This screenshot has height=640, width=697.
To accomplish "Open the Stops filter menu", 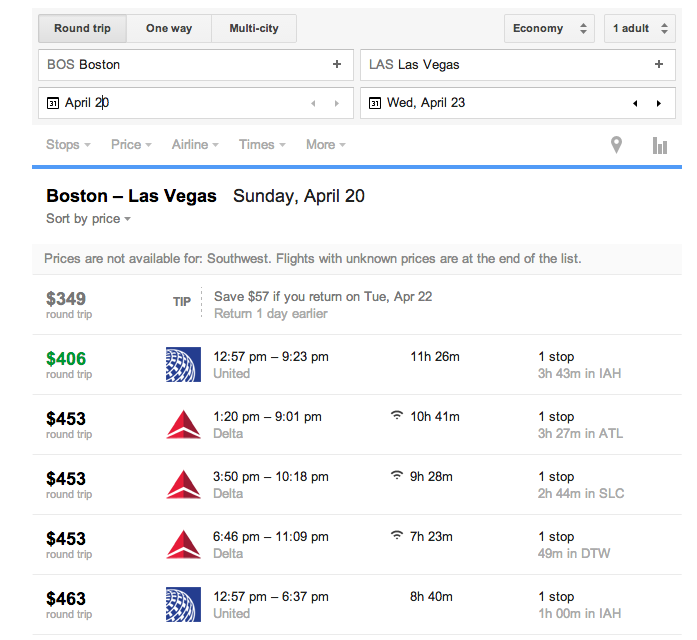I will click(x=68, y=145).
